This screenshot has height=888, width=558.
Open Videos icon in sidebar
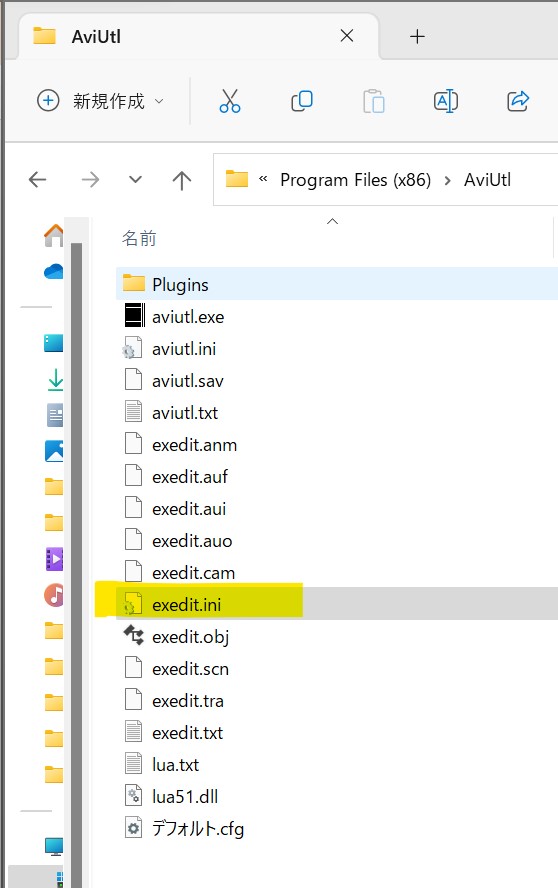pos(54,559)
